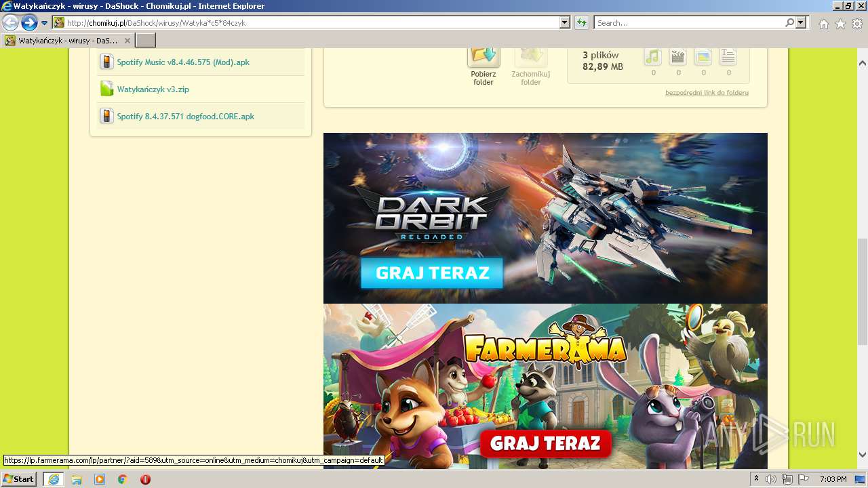The height and width of the screenshot is (488, 868).
Task: Click the browser Back arrow button
Action: [x=10, y=23]
